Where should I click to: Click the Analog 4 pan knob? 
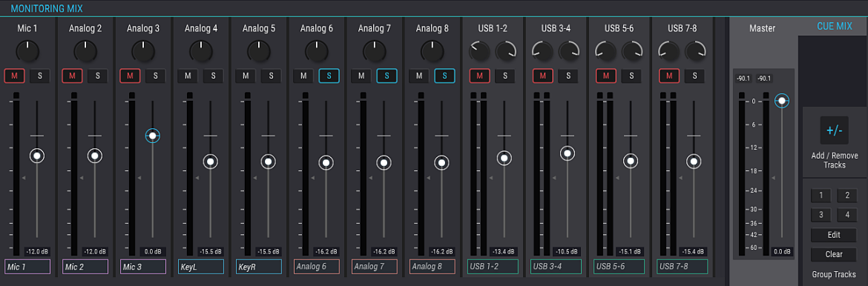coord(200,51)
